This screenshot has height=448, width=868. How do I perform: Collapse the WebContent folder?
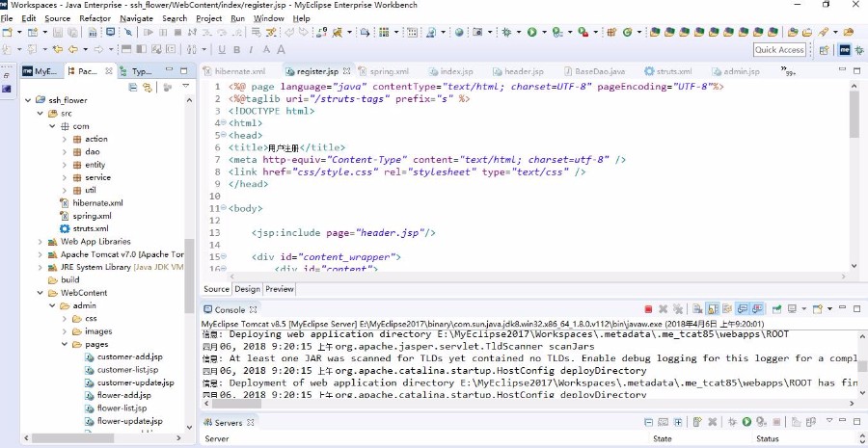[x=40, y=293]
